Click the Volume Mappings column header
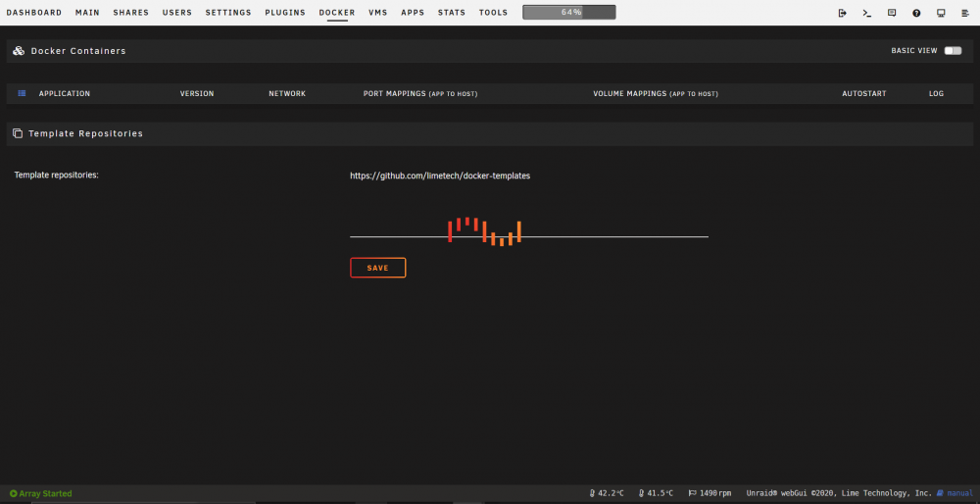The width and height of the screenshot is (980, 504). (656, 94)
